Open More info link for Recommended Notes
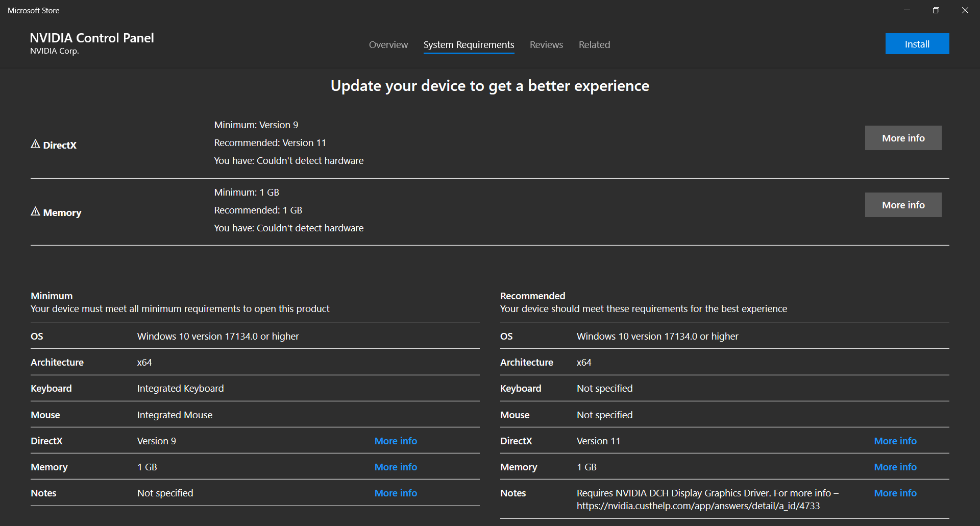The height and width of the screenshot is (526, 980). 895,493
